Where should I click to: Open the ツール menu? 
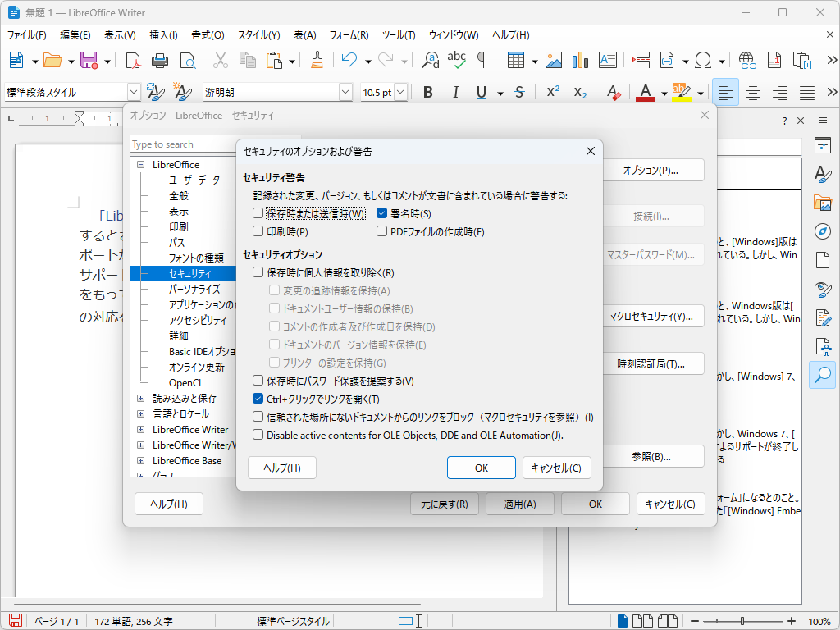pos(398,34)
